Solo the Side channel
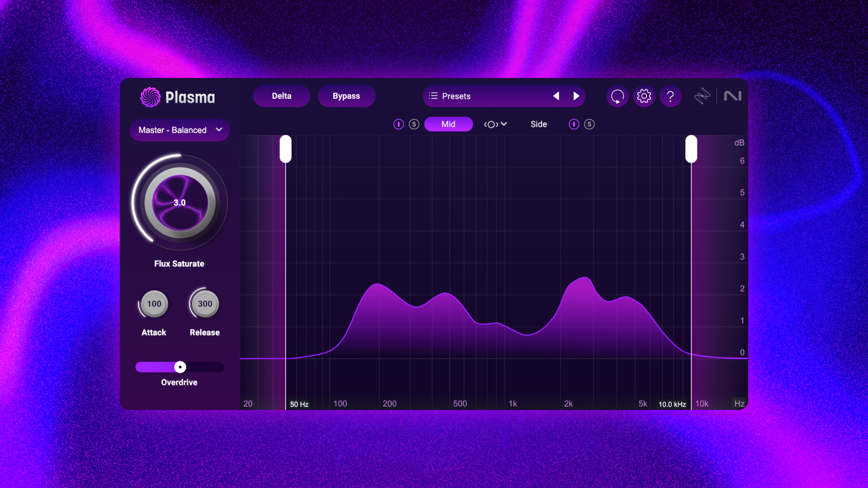This screenshot has width=868, height=488. point(589,124)
